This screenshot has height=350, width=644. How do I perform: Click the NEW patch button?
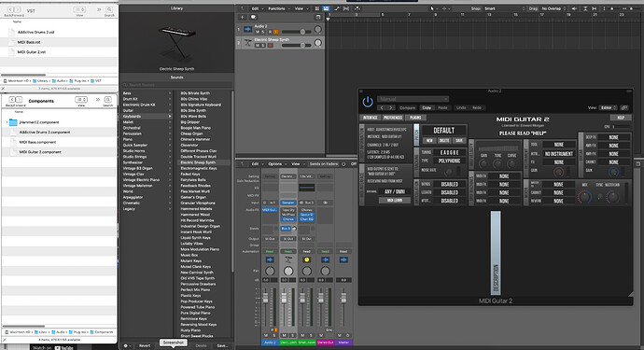429,141
